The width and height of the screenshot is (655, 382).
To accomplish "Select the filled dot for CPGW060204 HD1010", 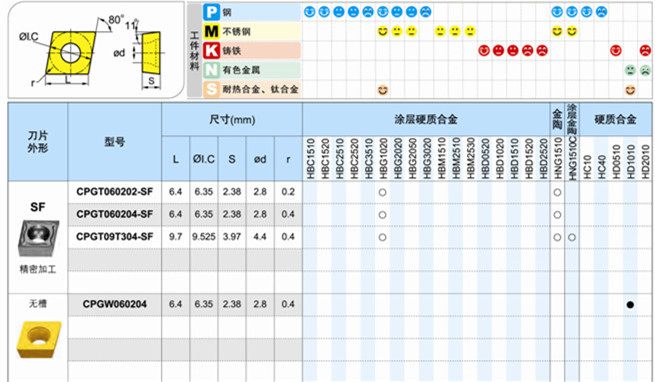I will click(630, 305).
